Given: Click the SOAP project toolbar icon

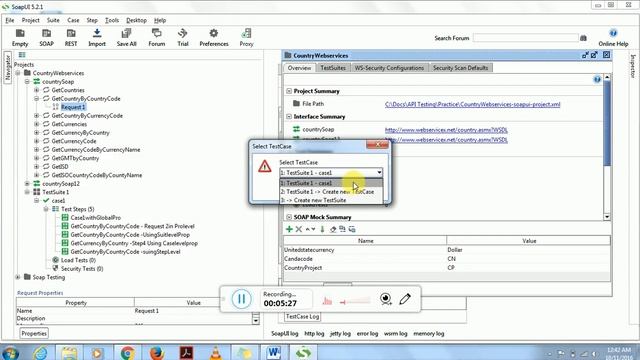Looking at the screenshot, I should click(47, 38).
